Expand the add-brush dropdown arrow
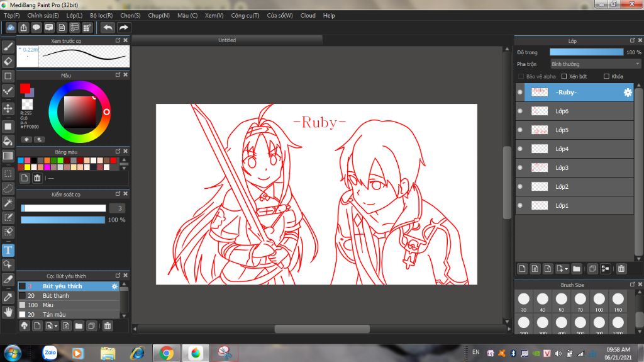Image resolution: width=644 pixels, height=362 pixels. pos(56,326)
